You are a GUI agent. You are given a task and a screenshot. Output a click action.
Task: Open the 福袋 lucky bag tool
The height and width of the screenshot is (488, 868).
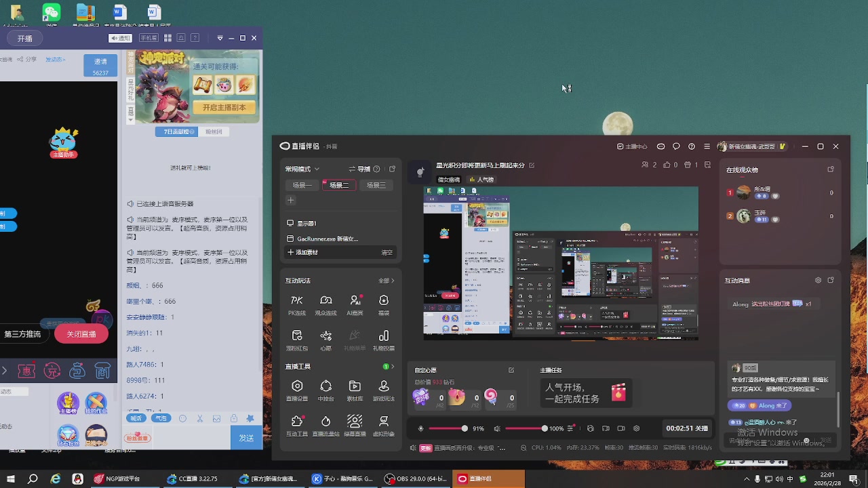384,304
